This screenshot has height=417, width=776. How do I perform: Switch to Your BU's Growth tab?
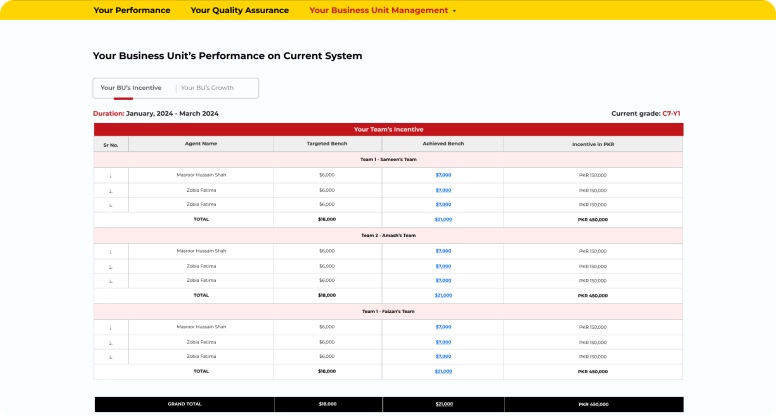207,88
